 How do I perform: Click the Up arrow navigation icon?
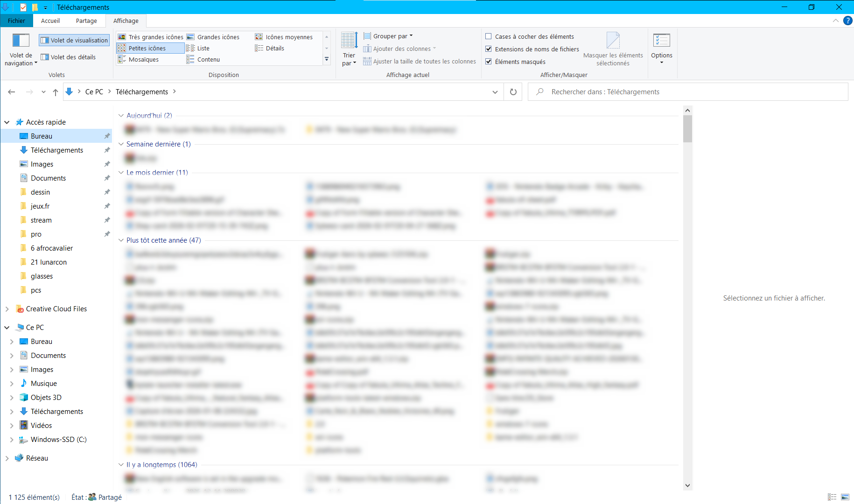(x=56, y=92)
